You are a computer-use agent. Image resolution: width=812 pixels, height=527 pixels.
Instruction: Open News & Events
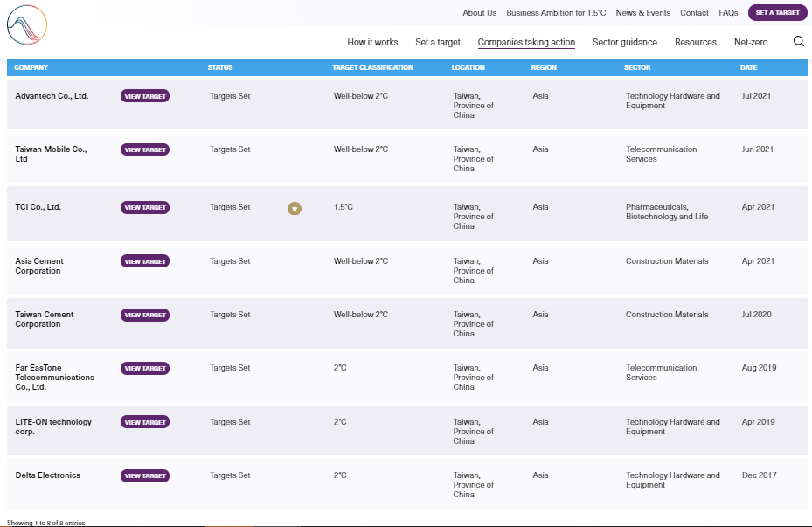(x=643, y=13)
